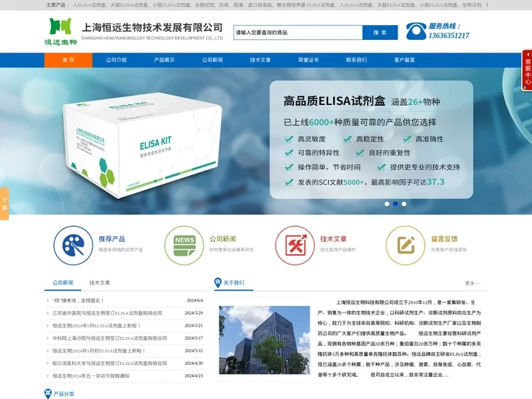The height and width of the screenshot is (399, 532).
Task: Click the ELISA KIT box banner image
Action: click(143, 146)
